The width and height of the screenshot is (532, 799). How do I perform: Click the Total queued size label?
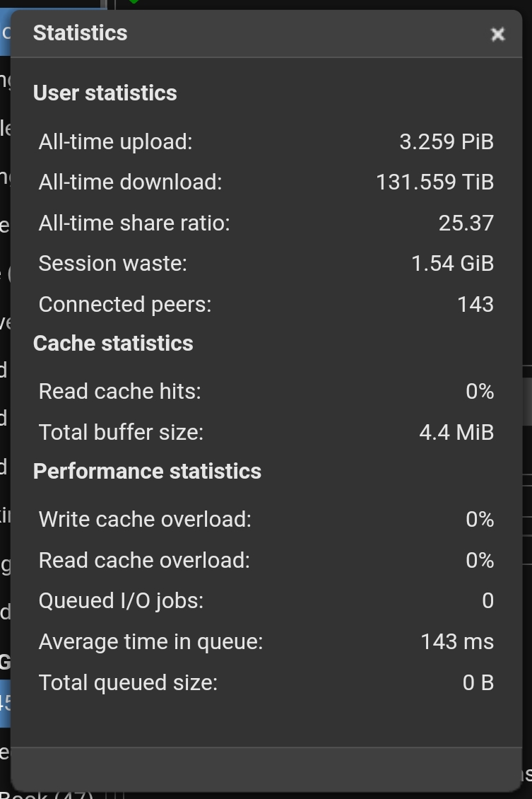(128, 683)
